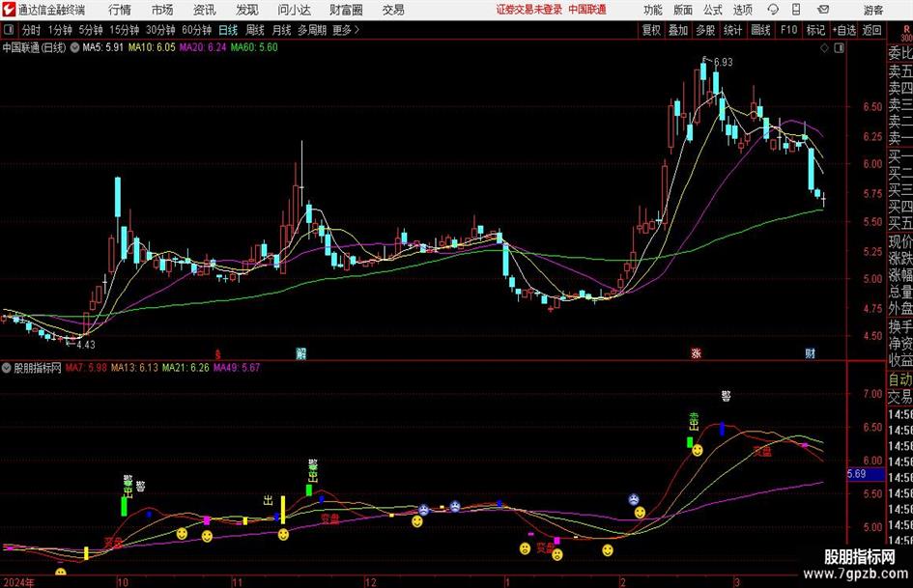The image size is (913, 588).
Task: Click the 画线 drawing toolbar button
Action: point(760,30)
